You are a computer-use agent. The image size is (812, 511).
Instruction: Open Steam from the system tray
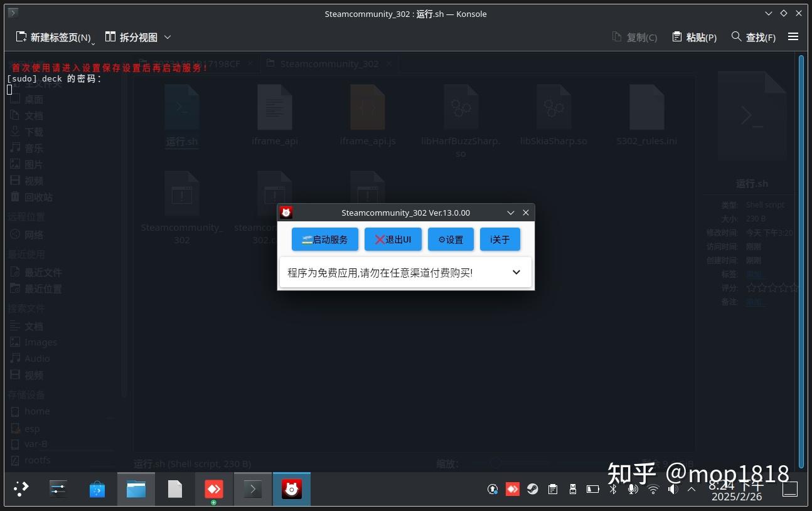(x=533, y=488)
